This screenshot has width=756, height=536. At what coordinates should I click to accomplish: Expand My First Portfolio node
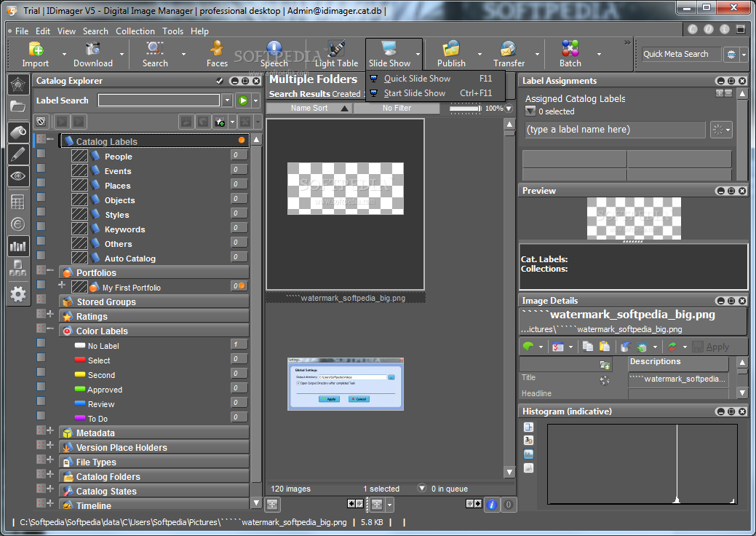[x=62, y=285]
